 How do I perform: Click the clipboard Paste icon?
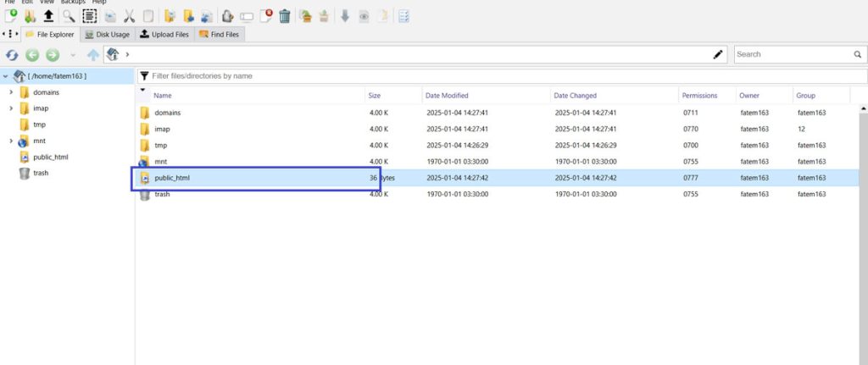pos(148,16)
